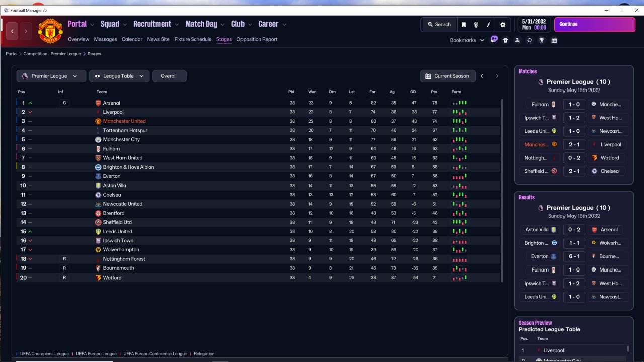Click the staff person bookmark icon
The image size is (644, 362).
517,40
